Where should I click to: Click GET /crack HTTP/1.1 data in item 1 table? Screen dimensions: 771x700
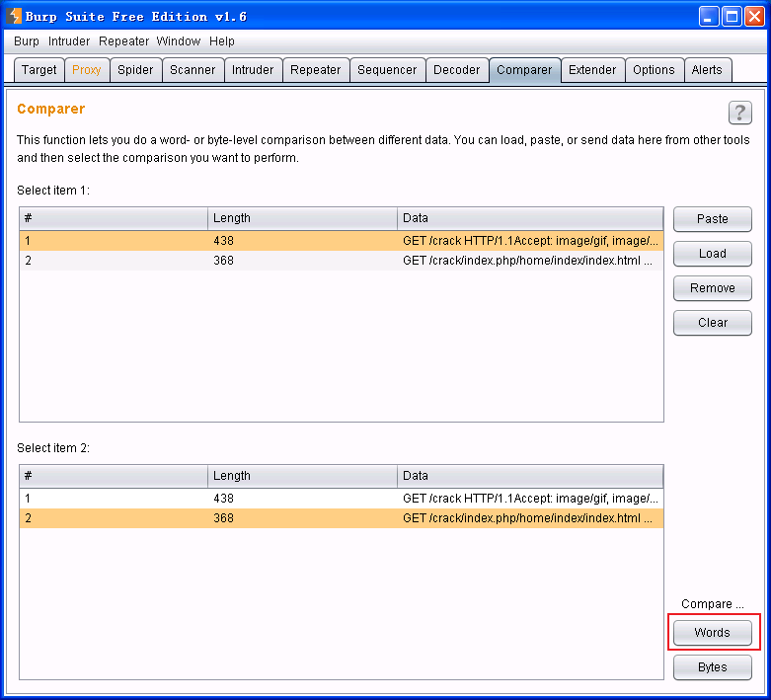530,241
